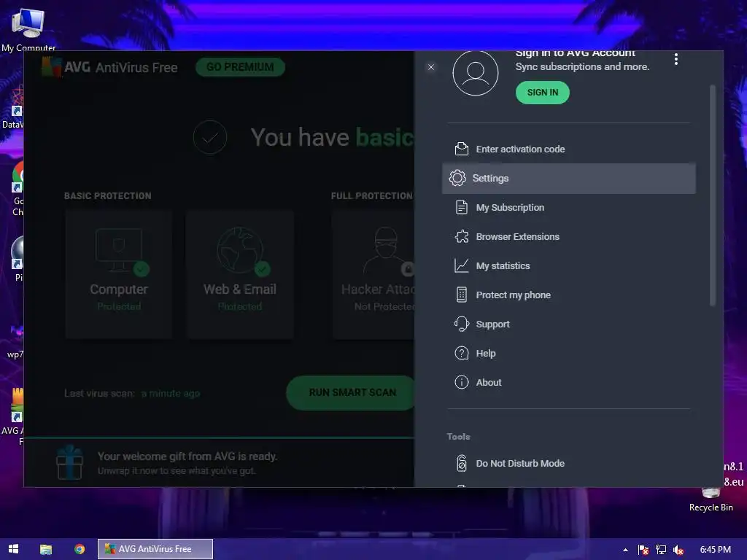Click the 6:45 PM taskbar clock
Screen dimensions: 747x560
click(x=715, y=550)
